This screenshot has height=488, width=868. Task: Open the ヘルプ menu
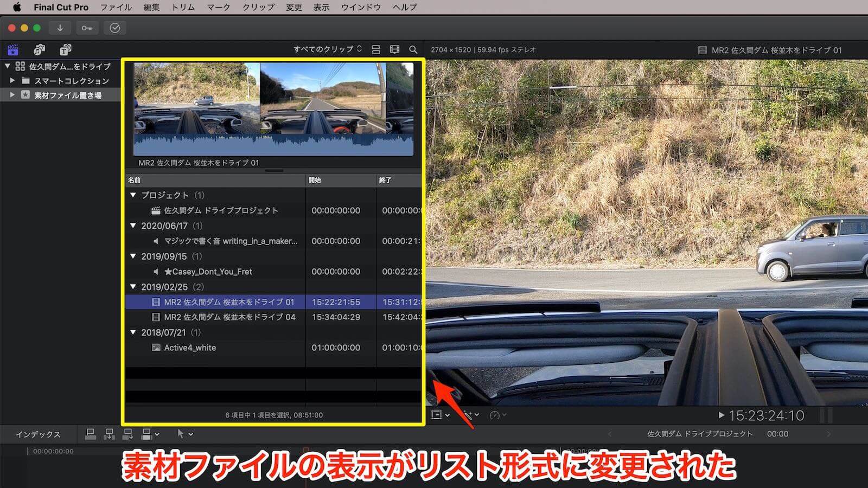click(x=405, y=7)
